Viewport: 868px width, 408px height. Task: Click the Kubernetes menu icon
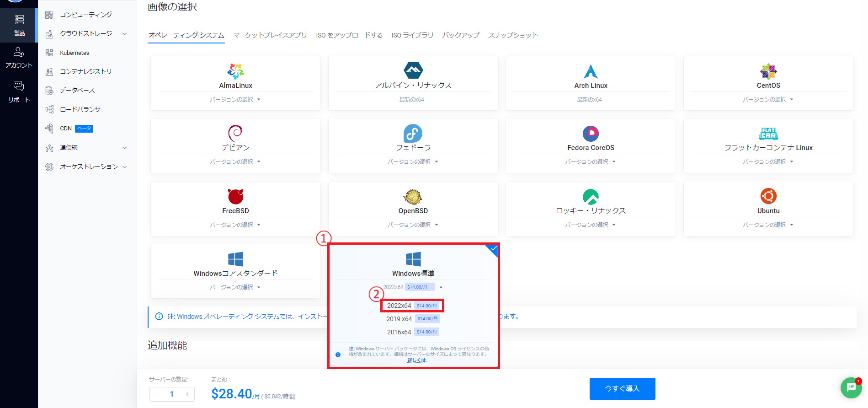[x=49, y=53]
